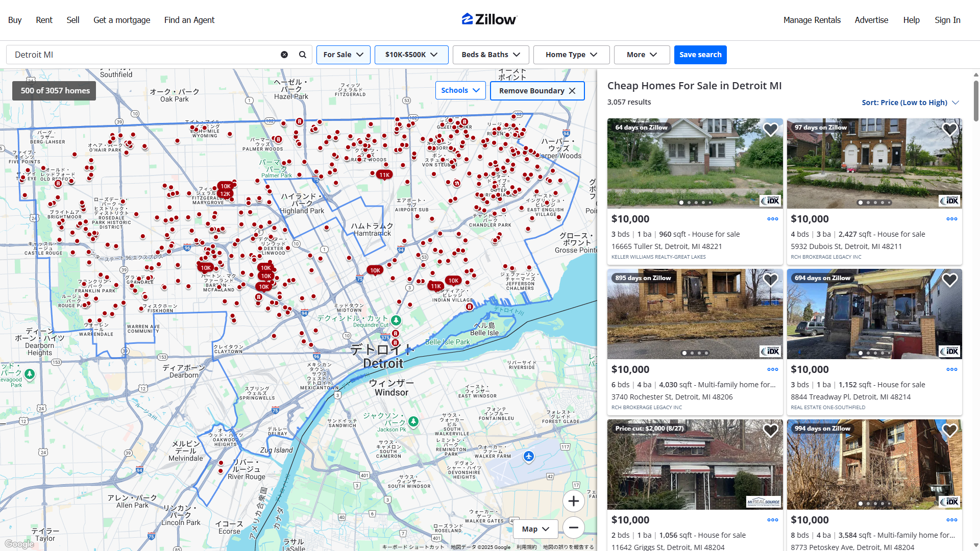
Task: Open the Beds & Baths filter
Action: pos(491,55)
